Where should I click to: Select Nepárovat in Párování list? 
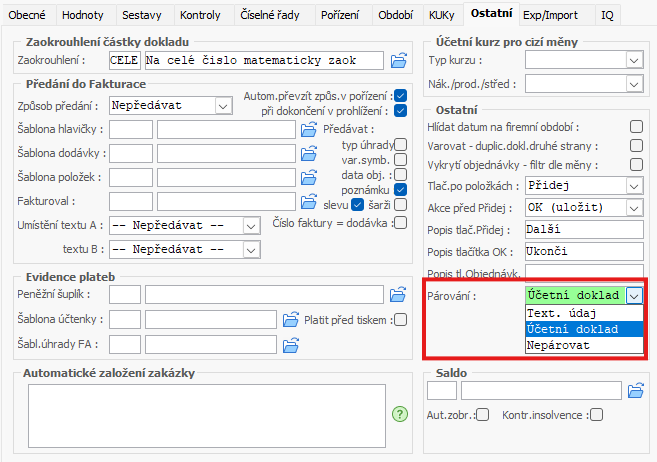(584, 345)
